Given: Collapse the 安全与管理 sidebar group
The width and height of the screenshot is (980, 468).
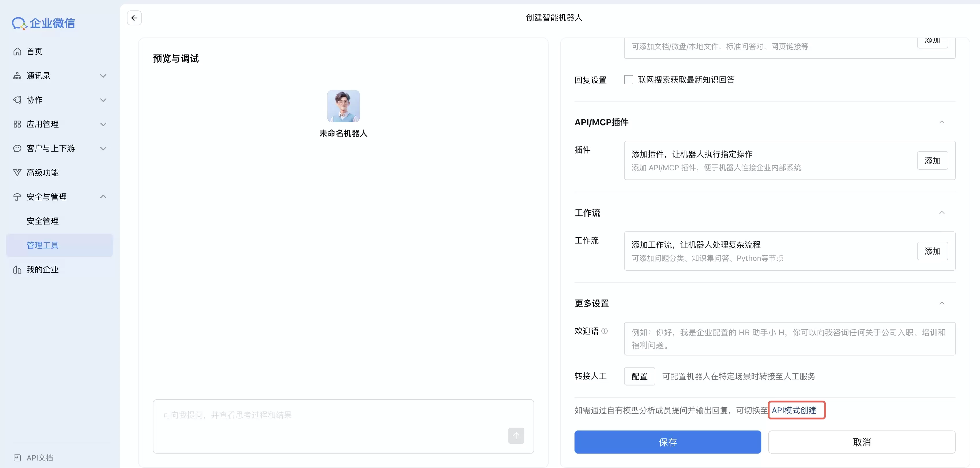Looking at the screenshot, I should point(103,196).
